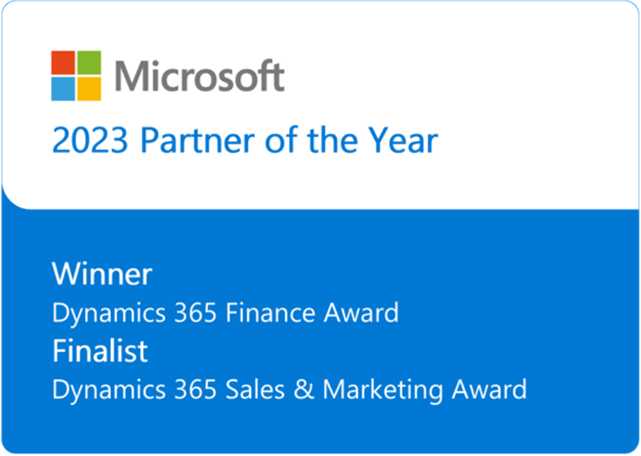This screenshot has width=641, height=456.
Task: Click the red square of Microsoft logo
Action: point(63,63)
